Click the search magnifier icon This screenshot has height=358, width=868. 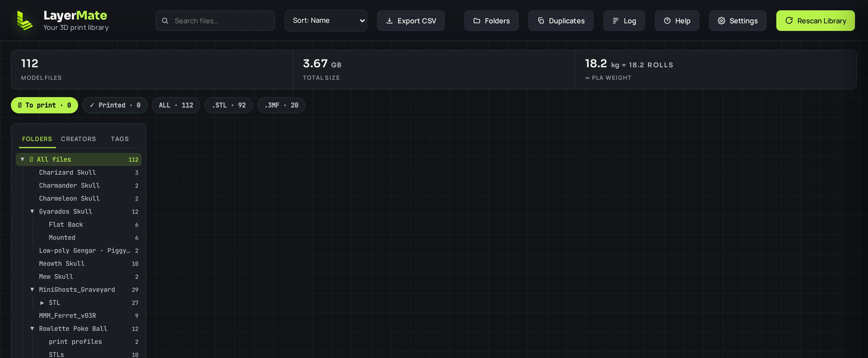click(x=165, y=21)
